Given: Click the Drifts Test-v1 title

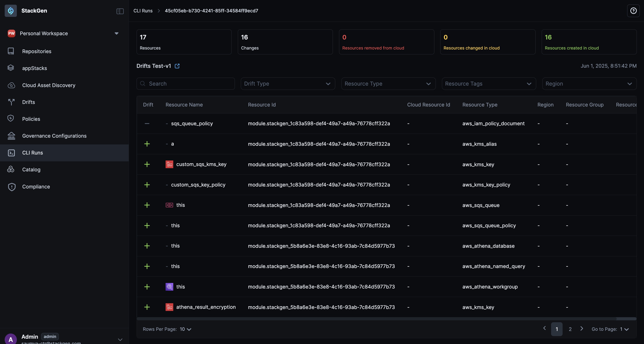Looking at the screenshot, I should coord(154,66).
